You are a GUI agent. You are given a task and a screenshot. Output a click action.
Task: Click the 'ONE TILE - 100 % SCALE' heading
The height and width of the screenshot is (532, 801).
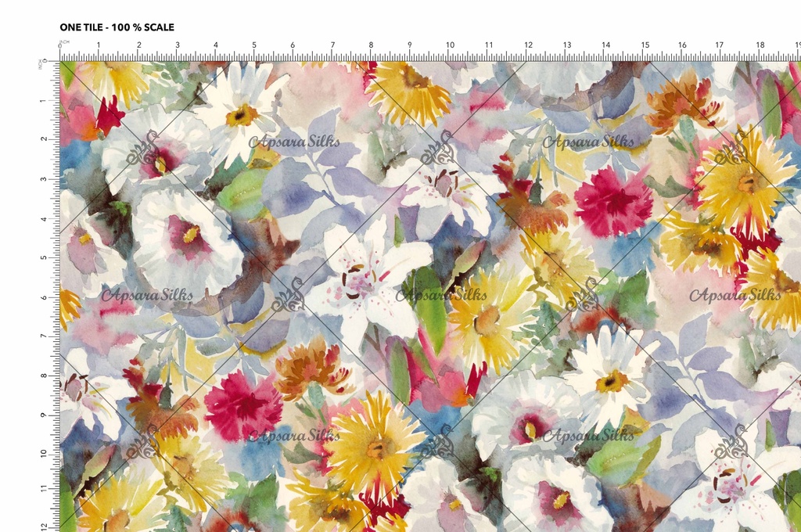click(x=117, y=27)
